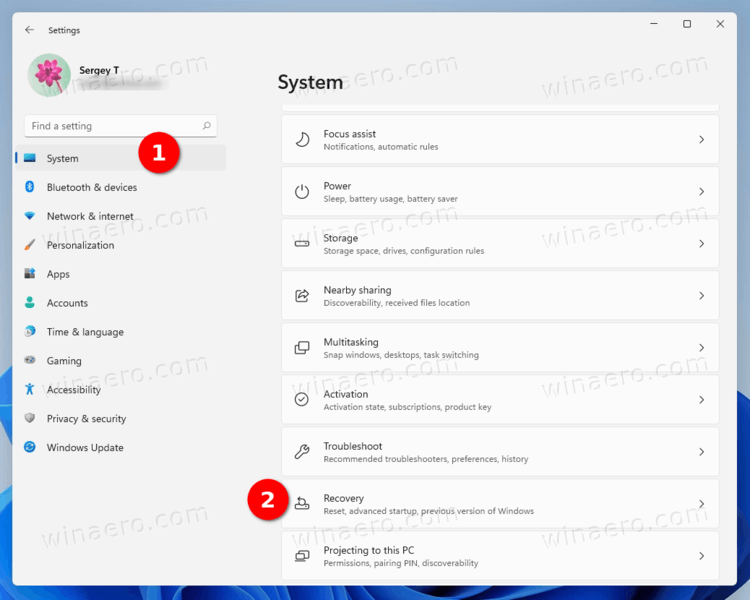Expand Focus assist with its chevron

tap(702, 139)
